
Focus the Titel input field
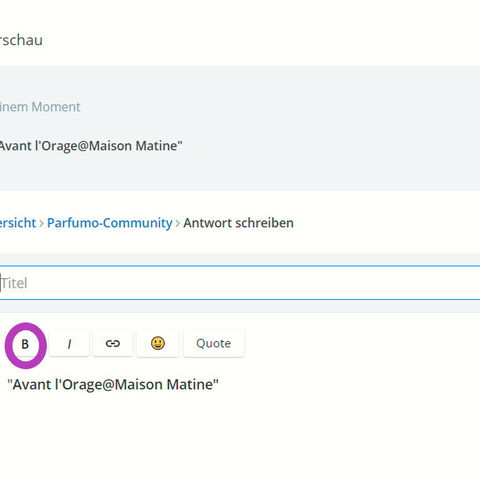pyautogui.click(x=240, y=283)
